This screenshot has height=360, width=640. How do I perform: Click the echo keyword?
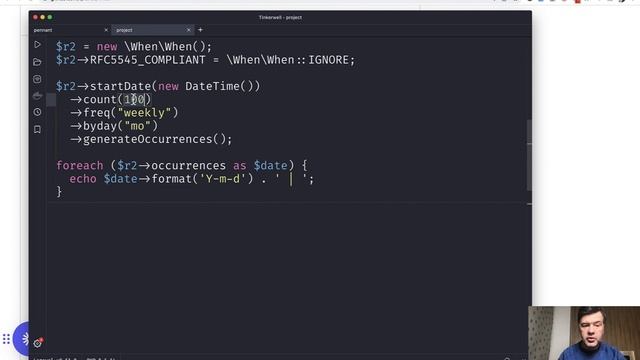pos(83,179)
